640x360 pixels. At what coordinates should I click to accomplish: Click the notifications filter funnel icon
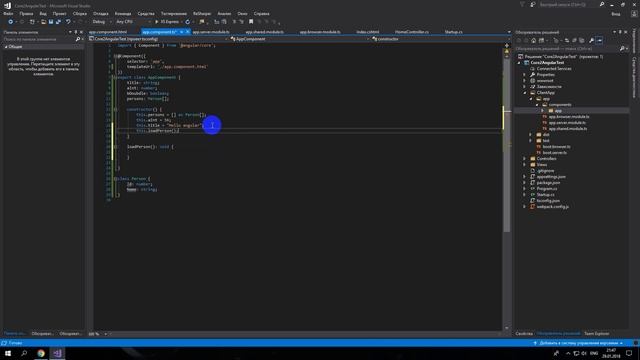pyautogui.click(x=522, y=4)
